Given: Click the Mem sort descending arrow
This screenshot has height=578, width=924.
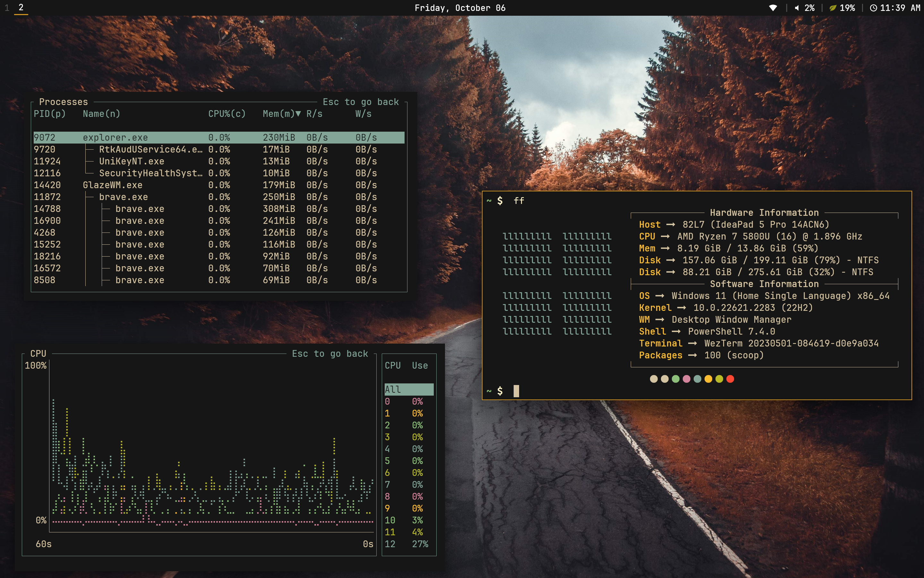Looking at the screenshot, I should pyautogui.click(x=298, y=114).
